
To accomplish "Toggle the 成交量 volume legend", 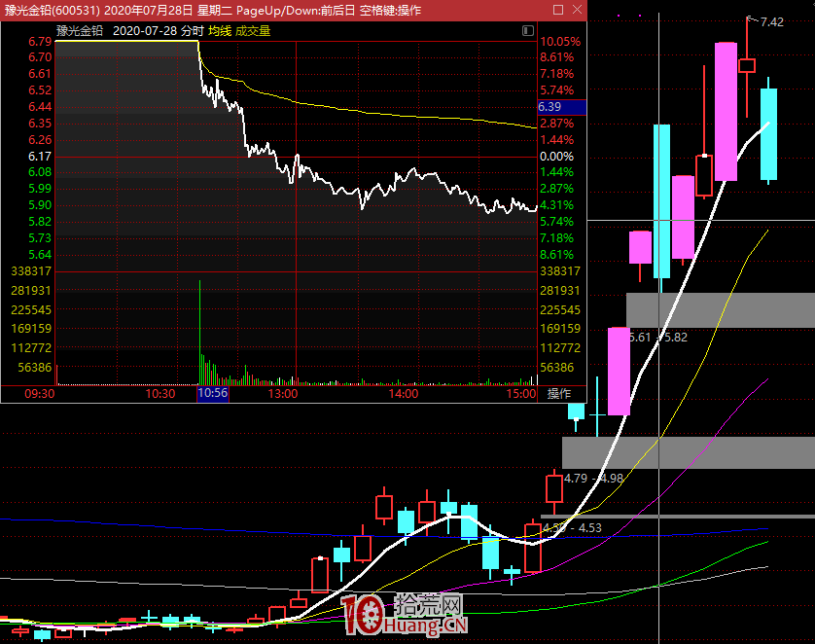I will (253, 31).
